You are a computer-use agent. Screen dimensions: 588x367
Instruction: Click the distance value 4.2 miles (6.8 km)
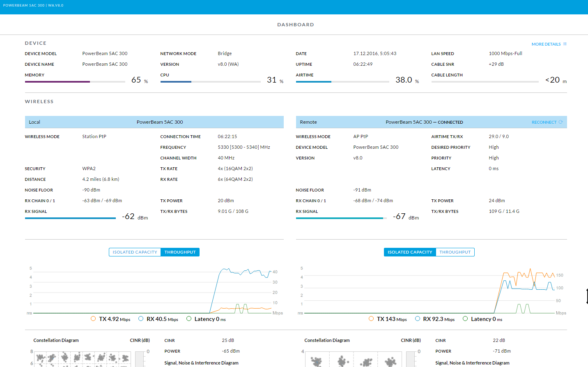point(101,179)
